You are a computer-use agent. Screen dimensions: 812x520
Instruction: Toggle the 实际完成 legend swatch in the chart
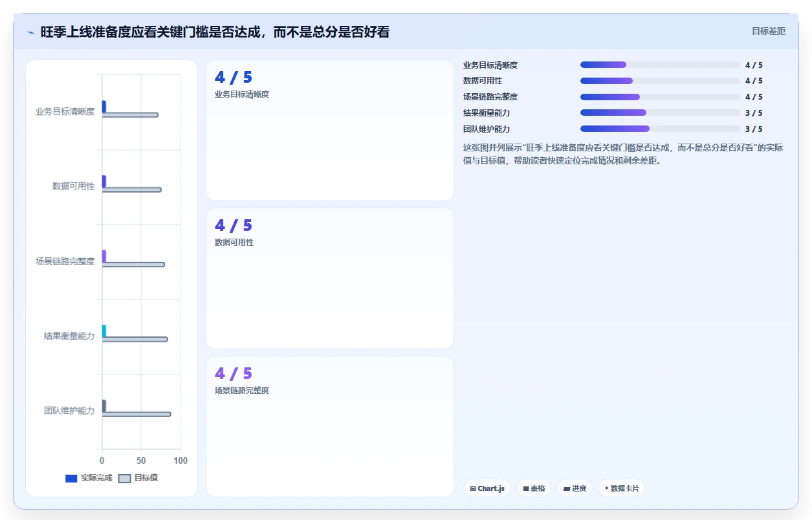click(71, 479)
